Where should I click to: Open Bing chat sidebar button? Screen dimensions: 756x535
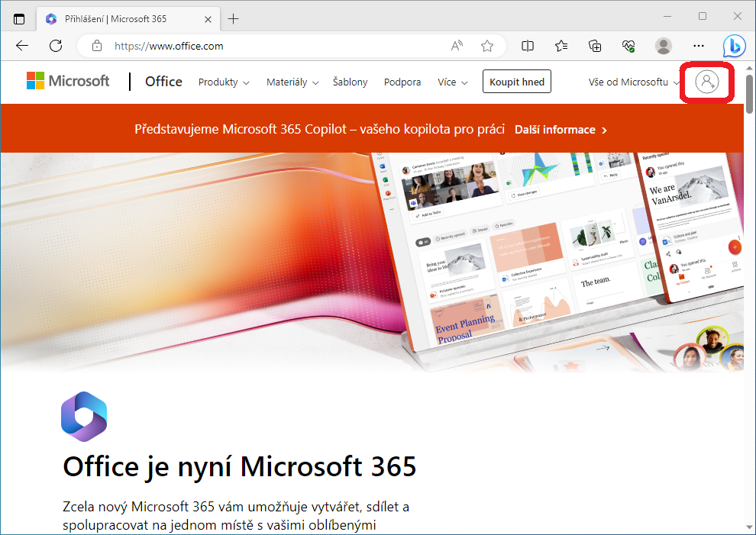(735, 47)
